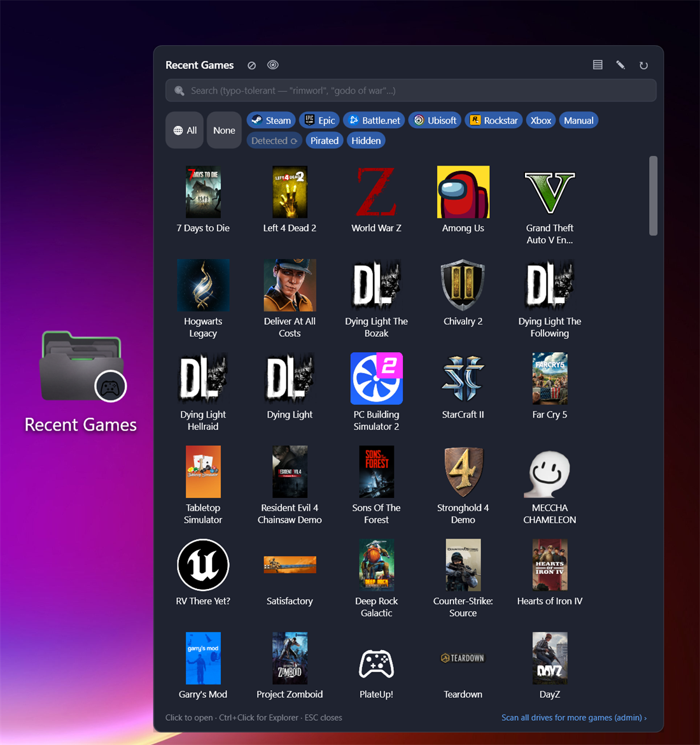Toggle the Pirated filter chip
700x745 pixels.
coord(325,141)
